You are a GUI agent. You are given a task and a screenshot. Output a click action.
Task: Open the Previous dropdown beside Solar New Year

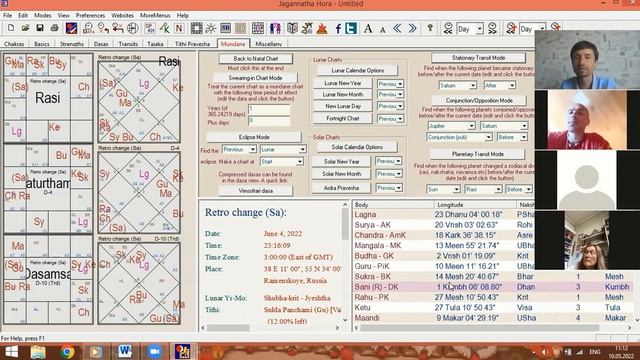(x=389, y=161)
